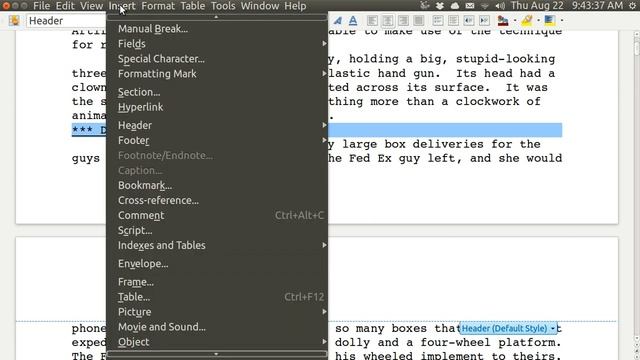The height and width of the screenshot is (360, 640).
Task: Open the Format menu
Action: click(158, 6)
